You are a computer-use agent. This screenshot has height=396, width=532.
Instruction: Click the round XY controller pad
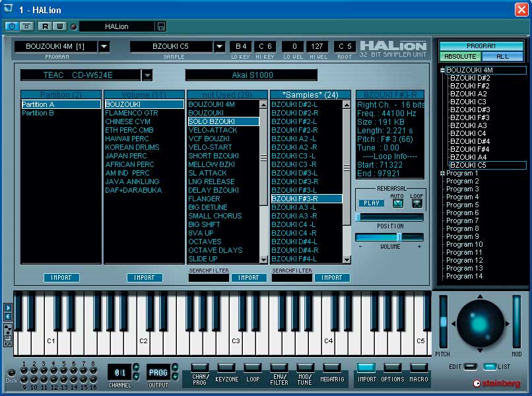(x=480, y=323)
